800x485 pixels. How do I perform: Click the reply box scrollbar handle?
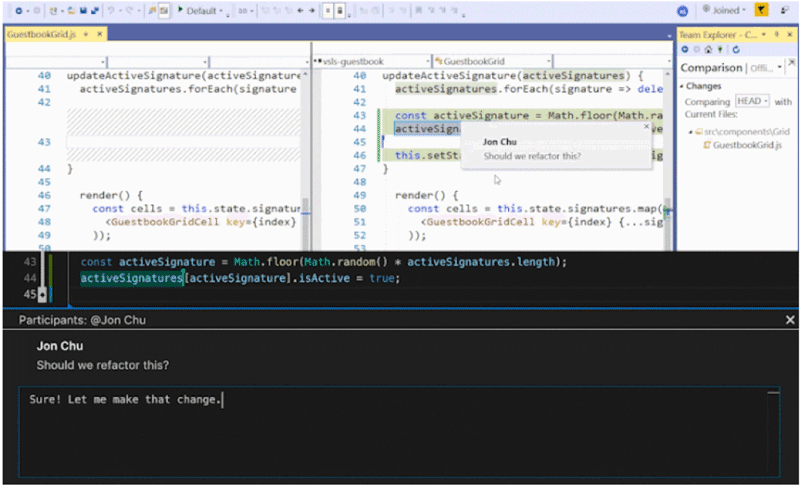[773, 393]
